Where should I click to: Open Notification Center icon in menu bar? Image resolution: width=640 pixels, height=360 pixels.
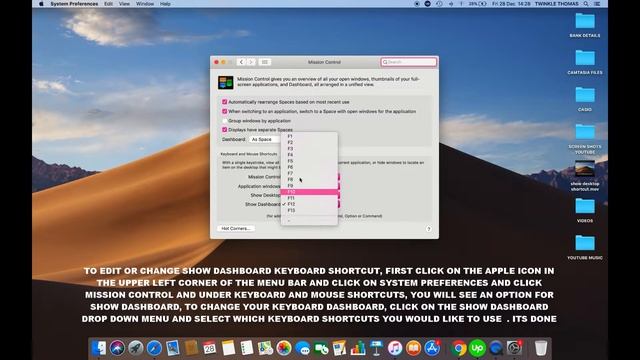(x=597, y=4)
